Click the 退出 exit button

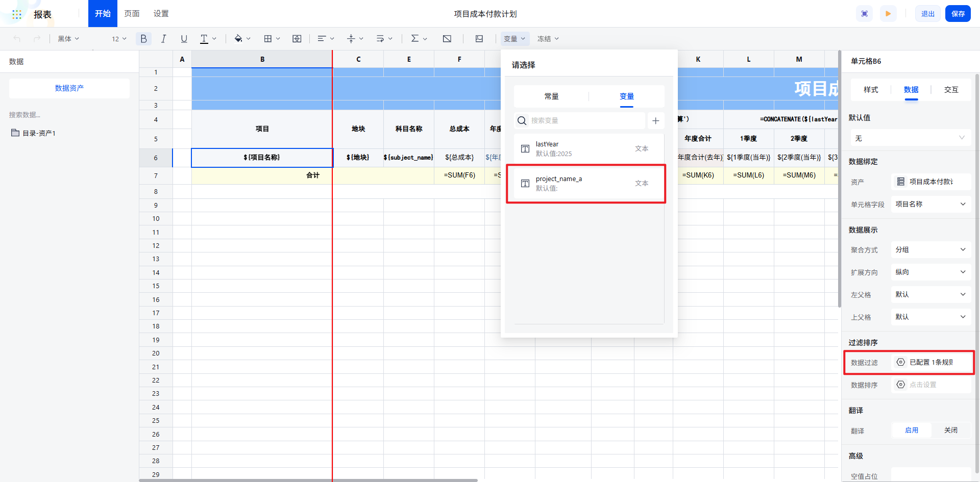[927, 14]
